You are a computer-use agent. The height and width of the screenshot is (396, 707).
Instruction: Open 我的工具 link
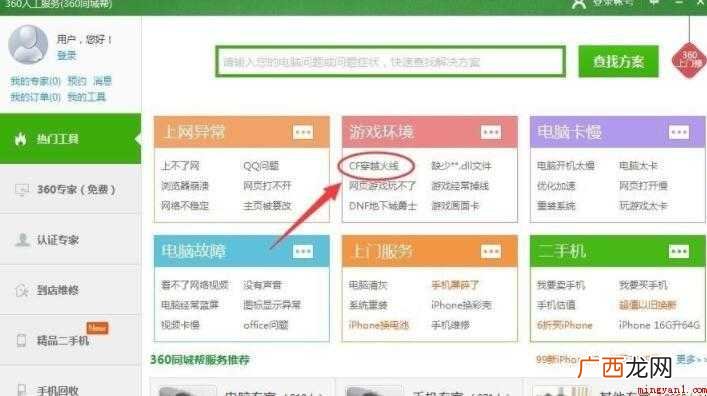coord(87,97)
